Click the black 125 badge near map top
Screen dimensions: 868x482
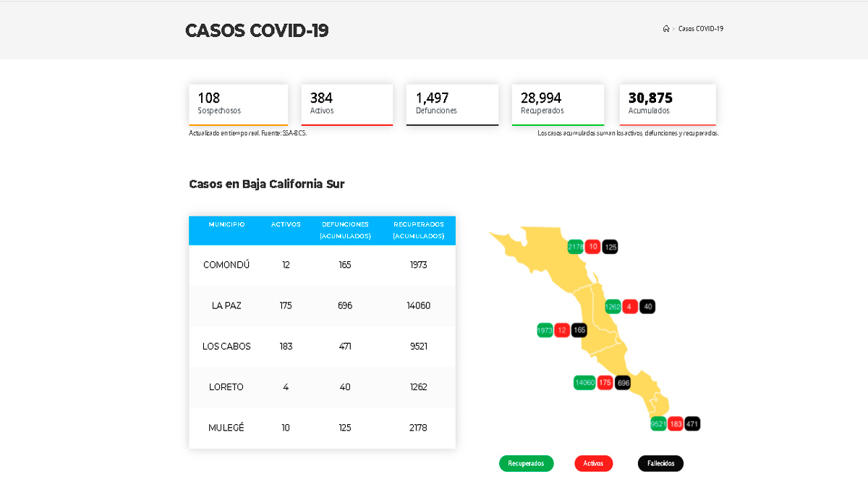coord(610,247)
